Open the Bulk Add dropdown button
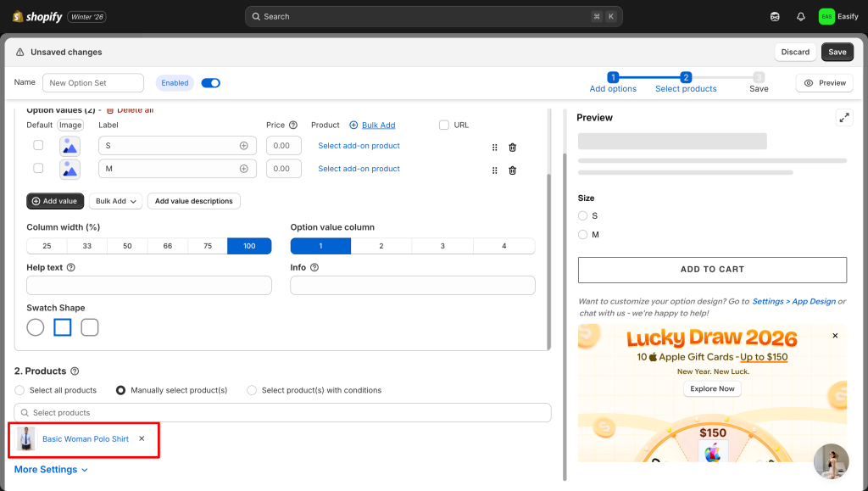The width and height of the screenshot is (868, 491). 114,201
